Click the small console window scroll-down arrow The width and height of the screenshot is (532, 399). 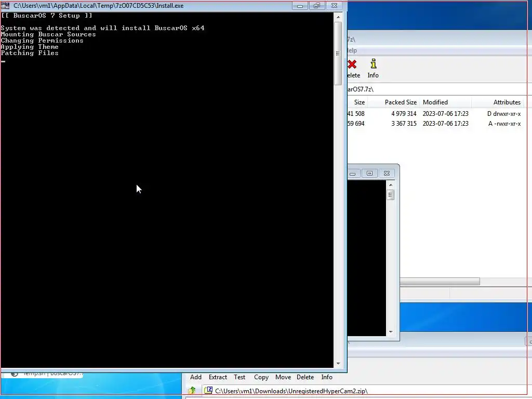click(391, 332)
